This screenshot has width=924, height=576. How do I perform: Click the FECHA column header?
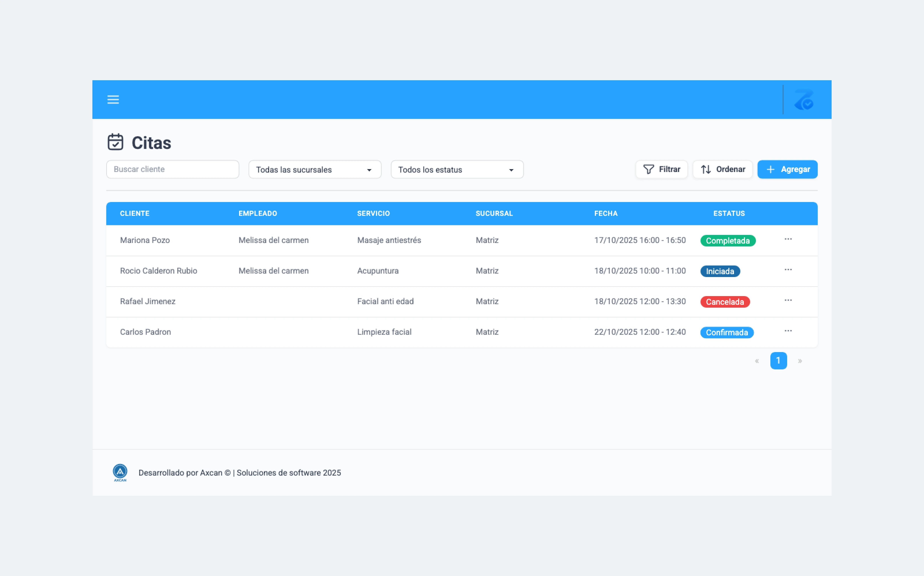click(606, 213)
